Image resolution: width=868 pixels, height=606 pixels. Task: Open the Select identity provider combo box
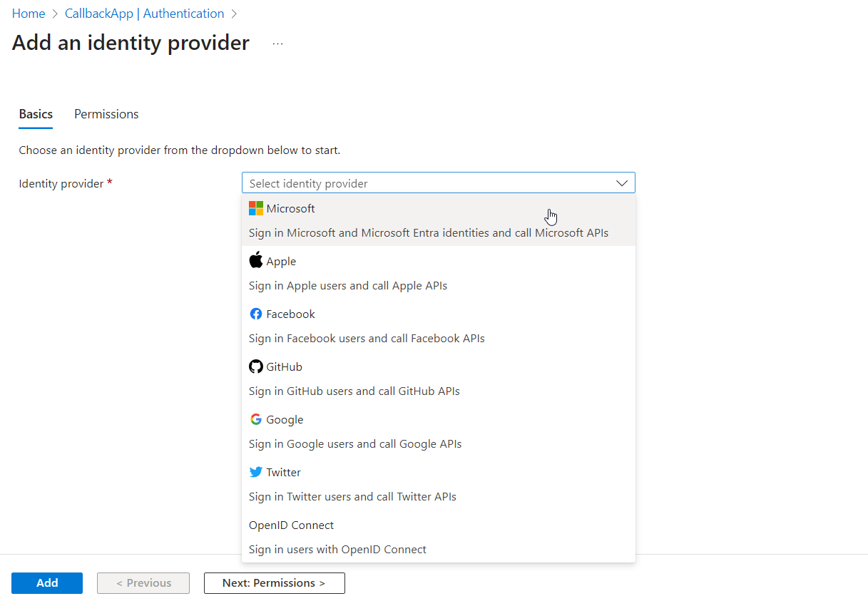click(438, 183)
